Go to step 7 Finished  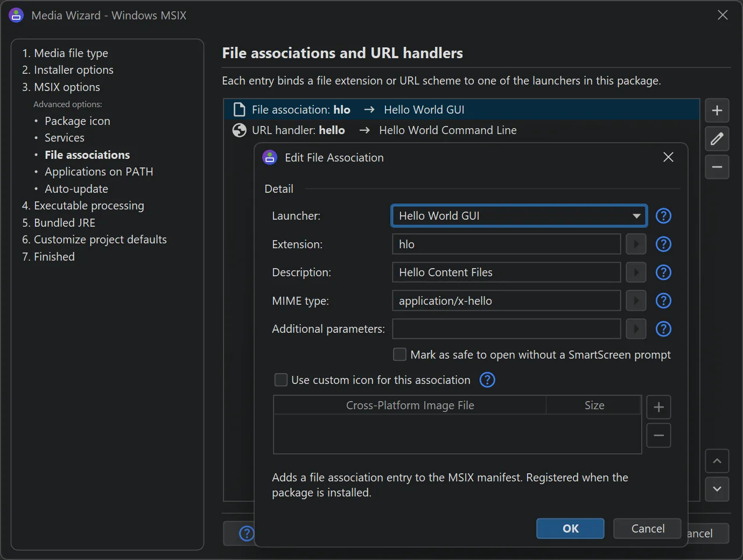tap(48, 257)
